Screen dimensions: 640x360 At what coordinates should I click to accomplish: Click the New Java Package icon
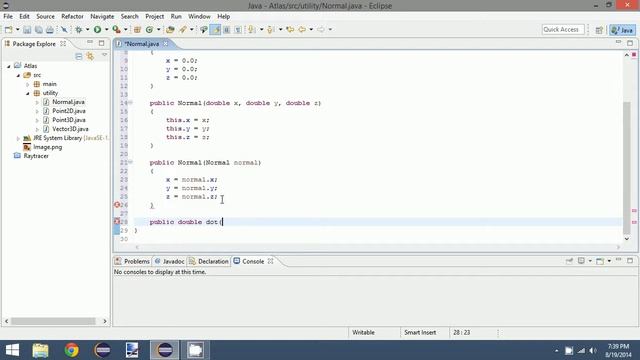(138, 29)
